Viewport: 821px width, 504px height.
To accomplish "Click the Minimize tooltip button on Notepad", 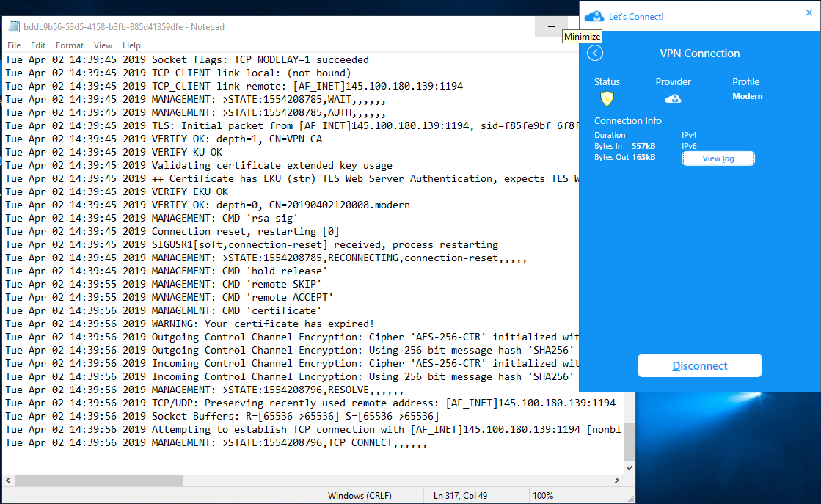I will coord(551,26).
